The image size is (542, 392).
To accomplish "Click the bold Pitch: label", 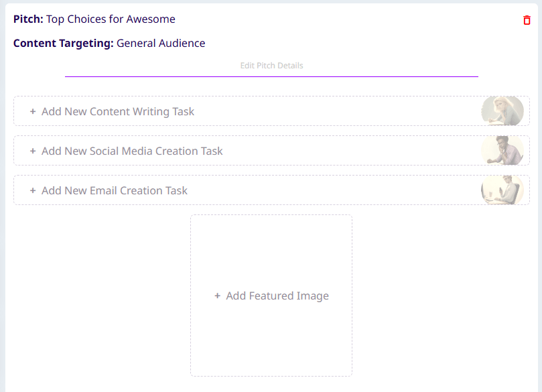I will [28, 19].
